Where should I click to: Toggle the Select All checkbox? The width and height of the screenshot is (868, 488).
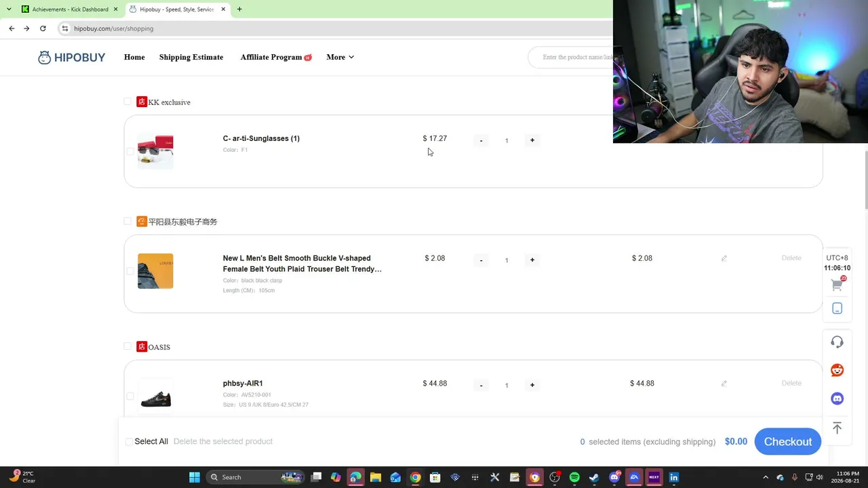(129, 442)
